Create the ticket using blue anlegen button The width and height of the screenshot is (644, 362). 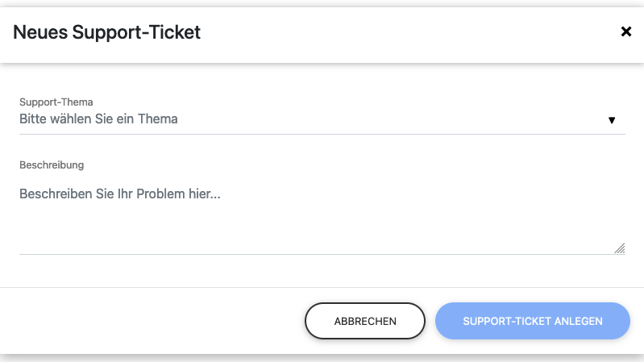532,321
